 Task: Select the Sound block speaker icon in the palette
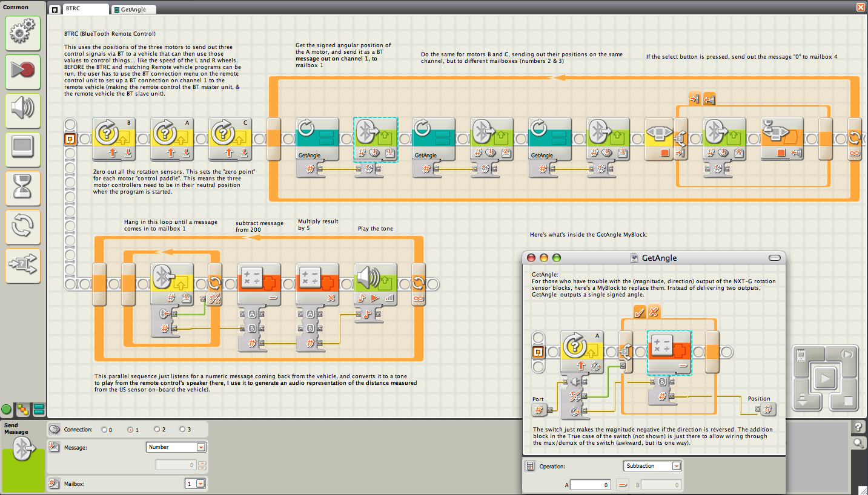pyautogui.click(x=23, y=111)
